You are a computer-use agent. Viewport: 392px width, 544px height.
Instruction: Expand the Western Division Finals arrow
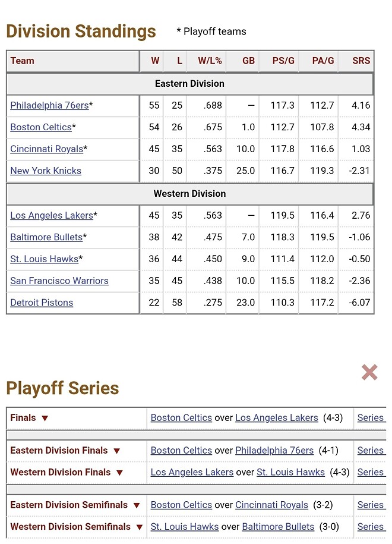pyautogui.click(x=119, y=473)
